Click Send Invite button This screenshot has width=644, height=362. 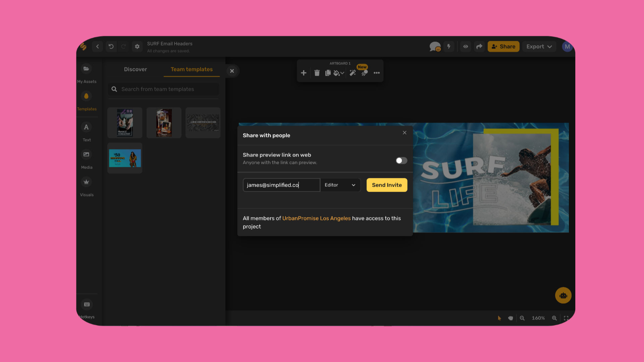(387, 184)
